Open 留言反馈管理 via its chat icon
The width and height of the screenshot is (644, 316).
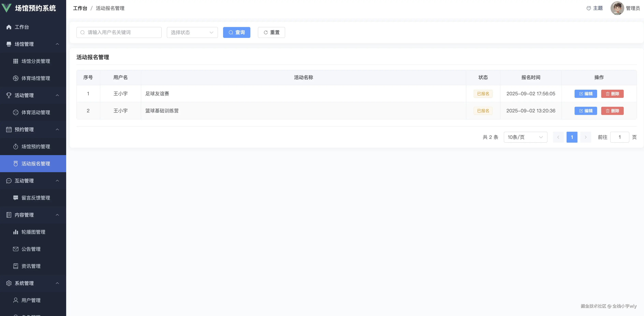pyautogui.click(x=16, y=198)
